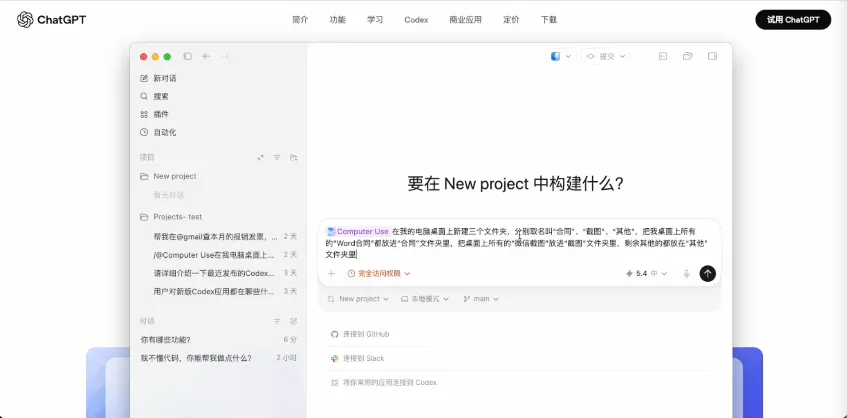Open the 提交 commit dropdown
Image resolution: width=847 pixels, height=418 pixels.
pyautogui.click(x=606, y=56)
